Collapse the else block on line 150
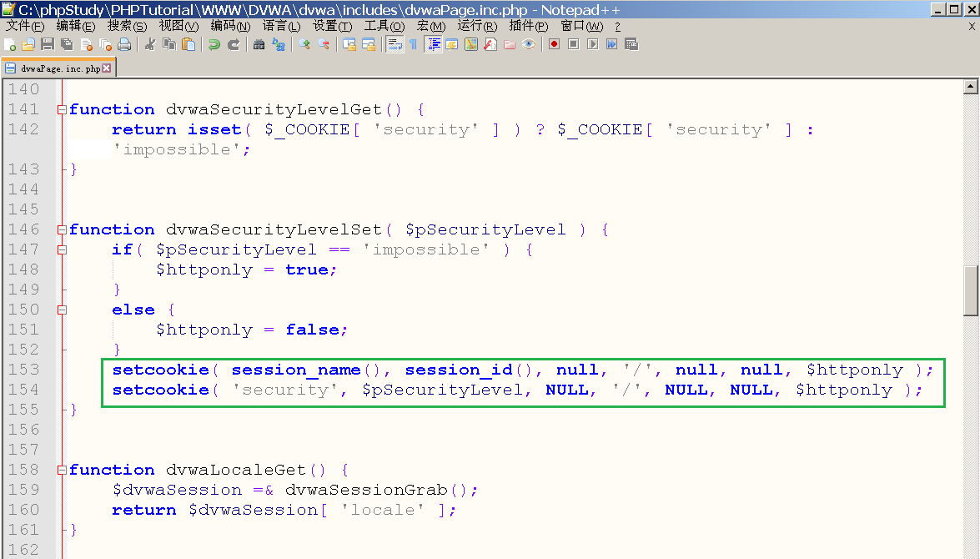Viewport: 980px width, 559px height. pos(61,310)
